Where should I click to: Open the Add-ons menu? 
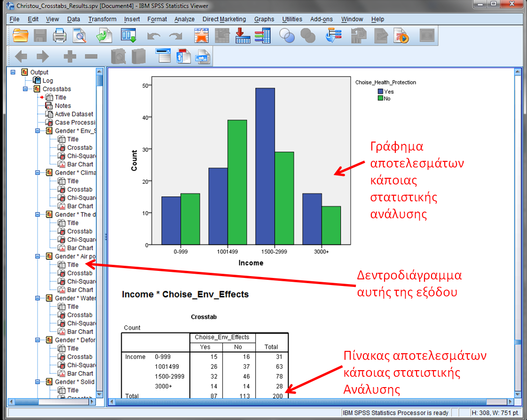(321, 19)
